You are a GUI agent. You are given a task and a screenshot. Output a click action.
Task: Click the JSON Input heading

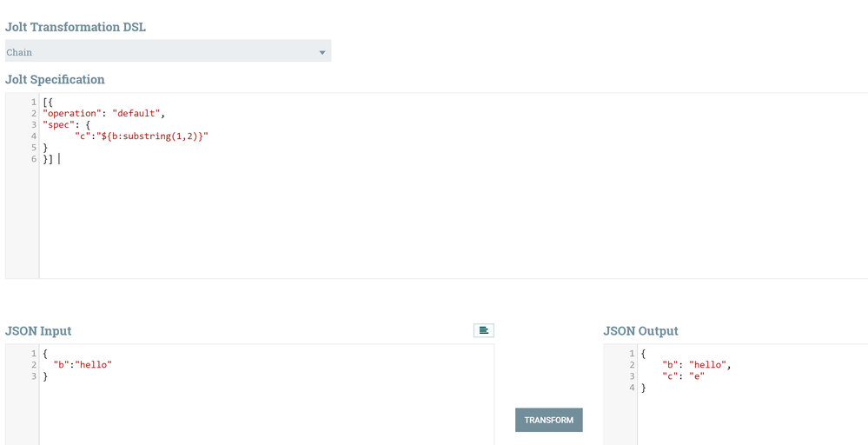click(38, 331)
